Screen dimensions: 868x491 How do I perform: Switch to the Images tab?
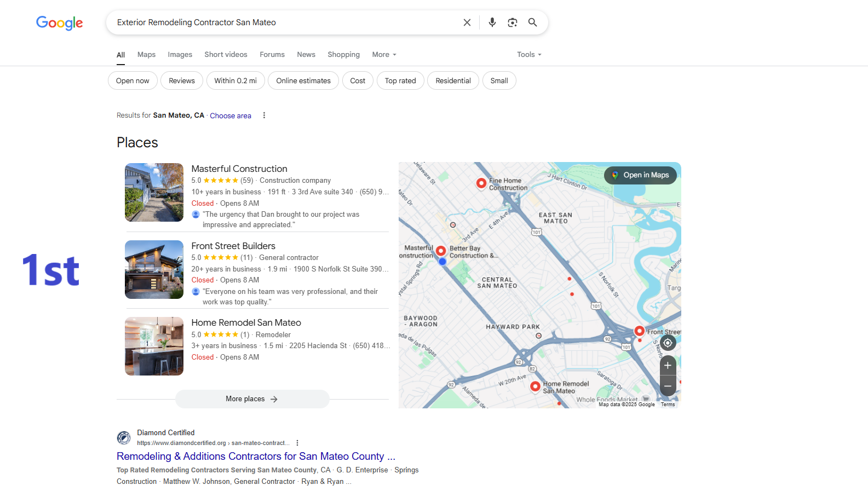[x=180, y=55]
